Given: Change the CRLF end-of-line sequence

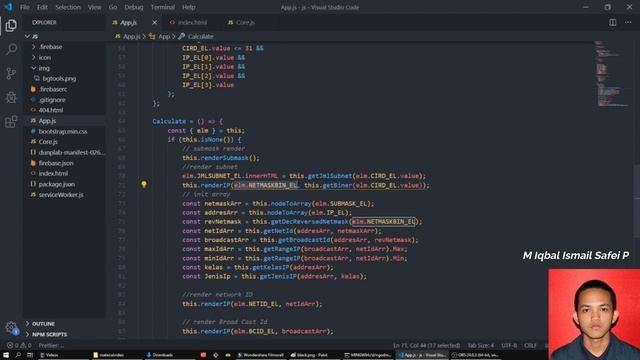Looking at the screenshot, I should [x=530, y=345].
